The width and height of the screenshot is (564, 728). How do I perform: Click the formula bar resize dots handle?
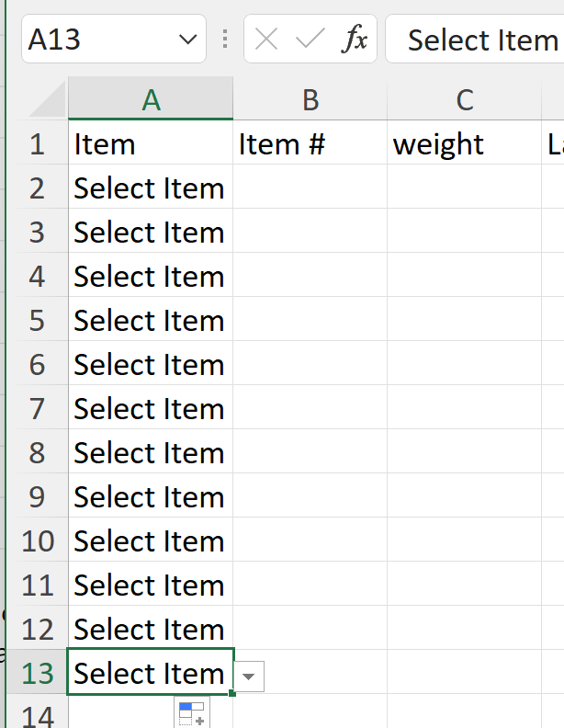225,40
